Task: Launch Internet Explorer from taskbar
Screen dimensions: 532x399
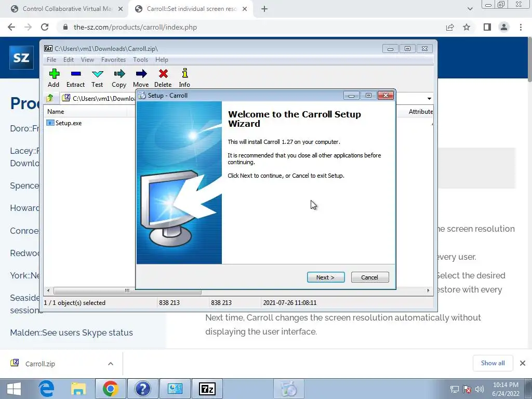Action: pyautogui.click(x=46, y=389)
